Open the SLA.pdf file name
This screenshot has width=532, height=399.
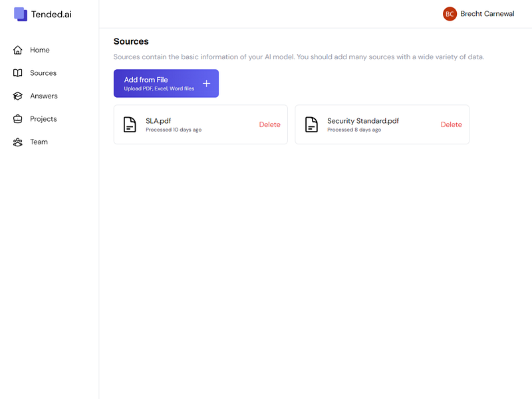coord(158,121)
